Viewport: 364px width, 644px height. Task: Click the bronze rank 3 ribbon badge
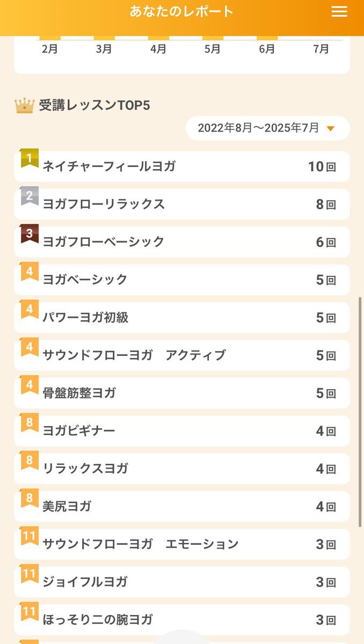tap(30, 233)
